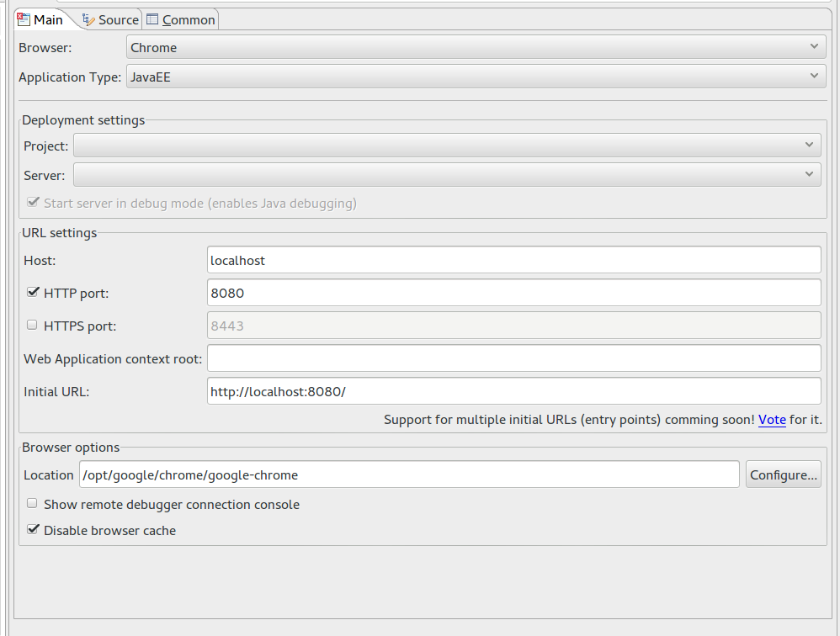Screen dimensions: 840x636
Task: Open the Application Type dropdown showing JavaEE
Action: point(476,77)
